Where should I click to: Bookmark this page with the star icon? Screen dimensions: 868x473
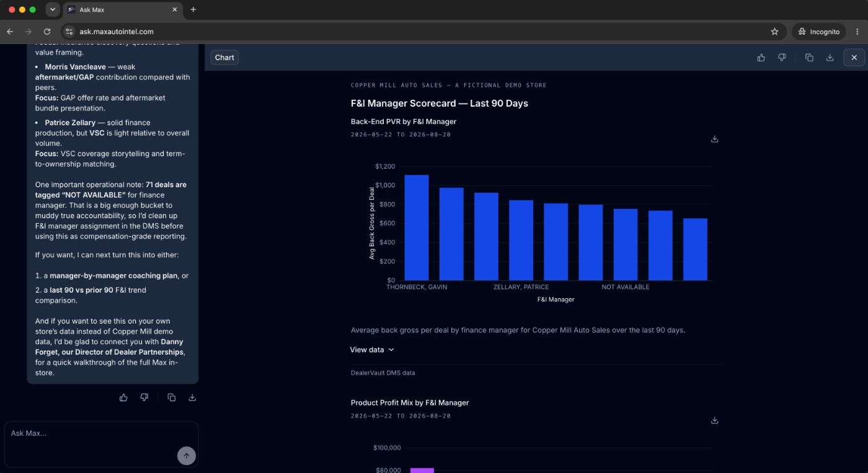click(x=774, y=32)
